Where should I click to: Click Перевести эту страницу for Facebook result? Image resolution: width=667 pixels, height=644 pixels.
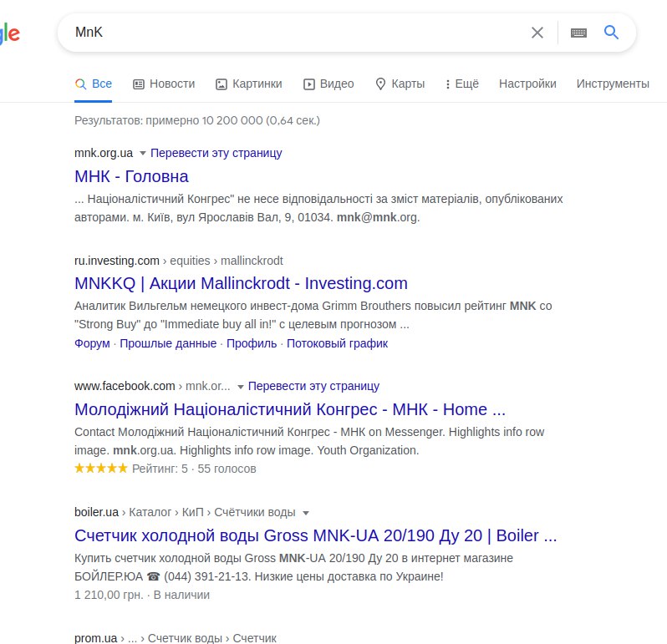pyautogui.click(x=313, y=386)
